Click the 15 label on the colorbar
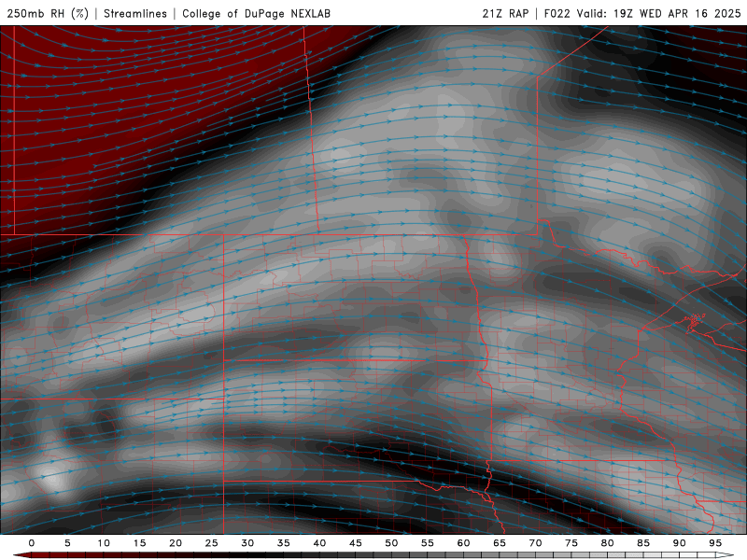The image size is (747, 560). 139,543
